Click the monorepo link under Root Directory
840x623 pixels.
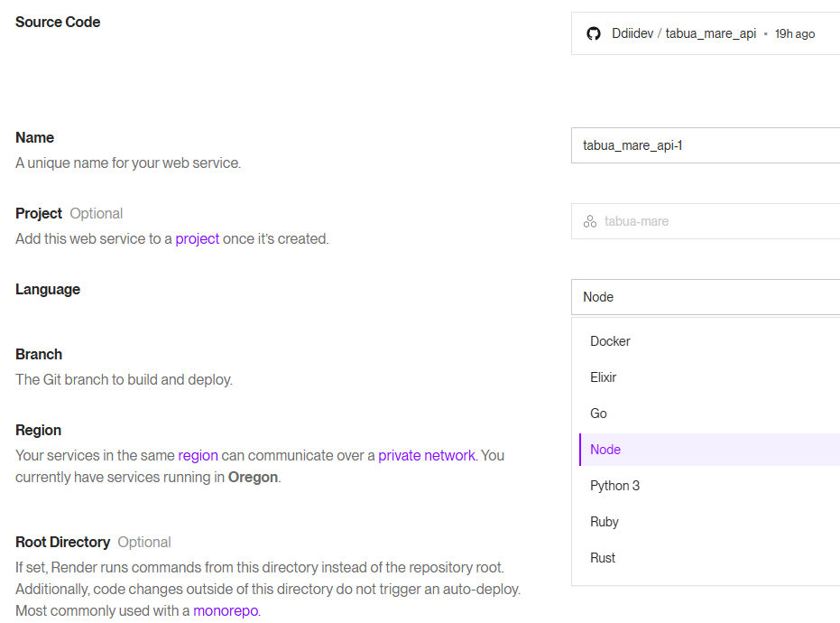click(x=226, y=611)
